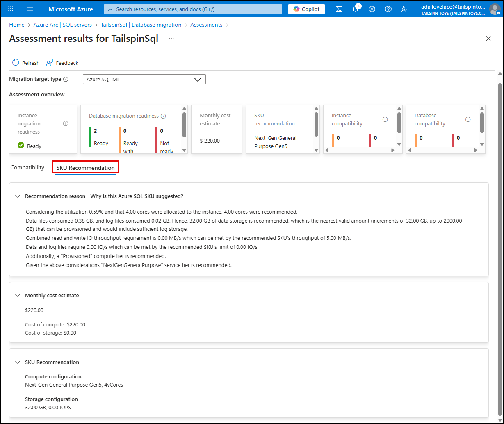
Task: Collapse the SKU Recommendation details section
Action: pos(18,362)
